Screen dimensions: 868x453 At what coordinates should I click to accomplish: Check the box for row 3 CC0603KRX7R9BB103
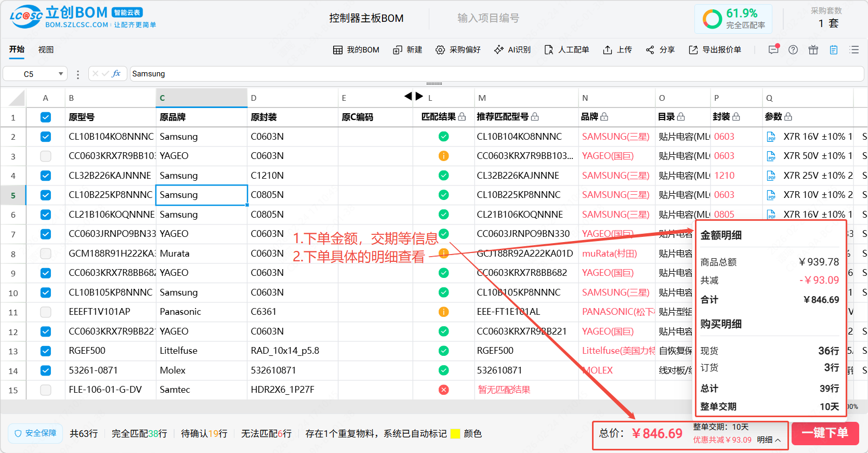coord(46,156)
